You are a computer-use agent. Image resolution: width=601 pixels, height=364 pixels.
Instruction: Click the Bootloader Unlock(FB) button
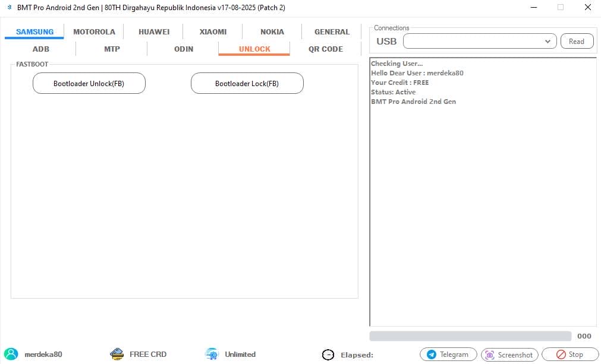(x=89, y=83)
